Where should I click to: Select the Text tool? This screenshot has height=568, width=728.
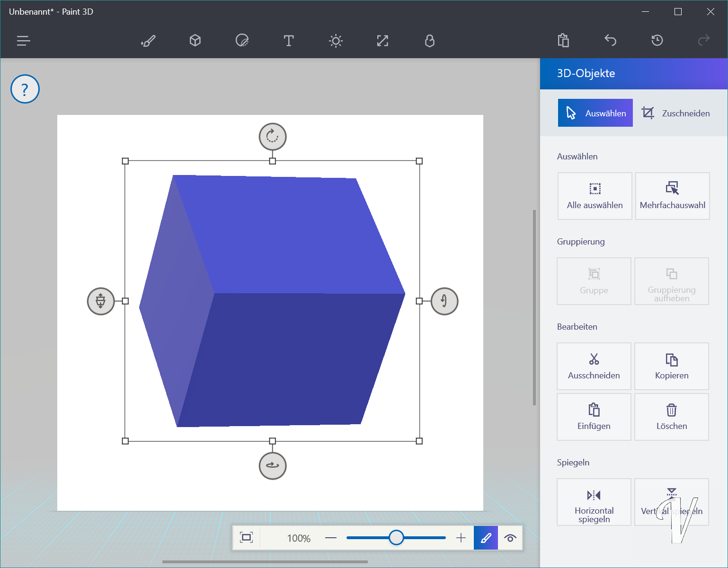coord(289,41)
